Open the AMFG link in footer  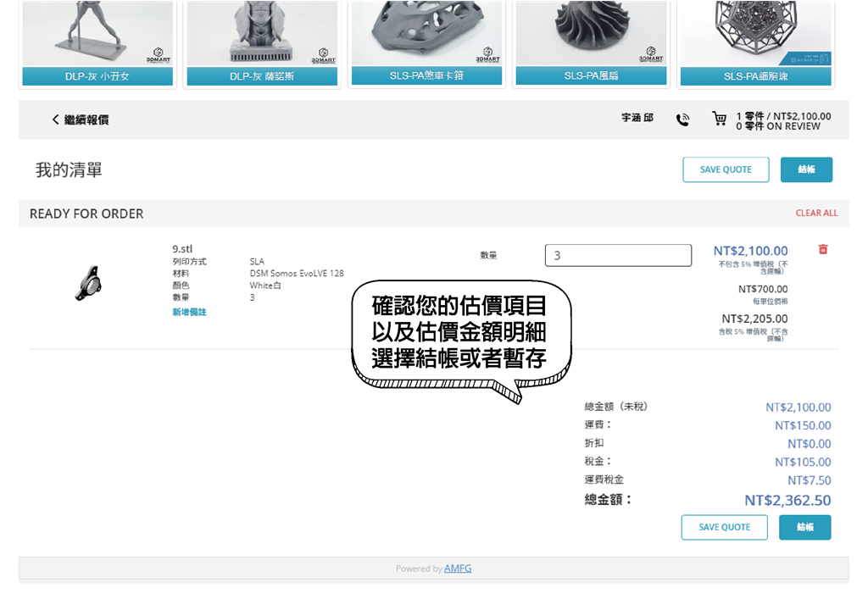[x=458, y=568]
